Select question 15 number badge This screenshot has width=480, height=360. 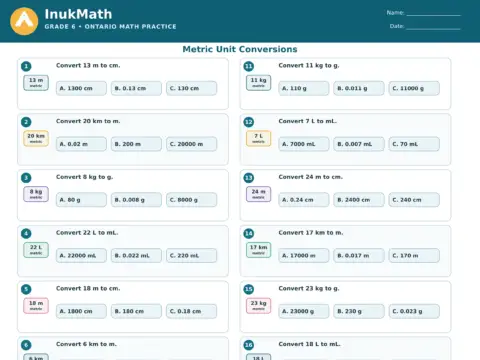249,289
